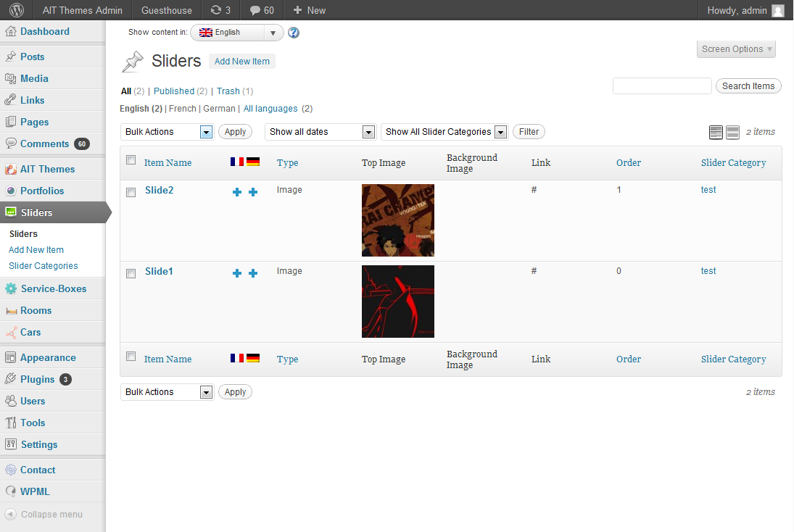Click the Media icon in sidebar
Viewport: 794px width, 532px height.
(11, 78)
